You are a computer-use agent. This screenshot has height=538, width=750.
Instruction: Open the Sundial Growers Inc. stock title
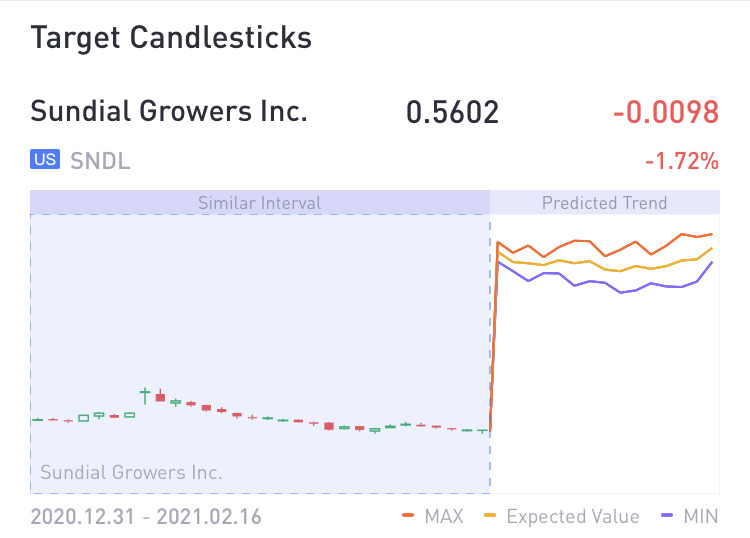pos(169,111)
